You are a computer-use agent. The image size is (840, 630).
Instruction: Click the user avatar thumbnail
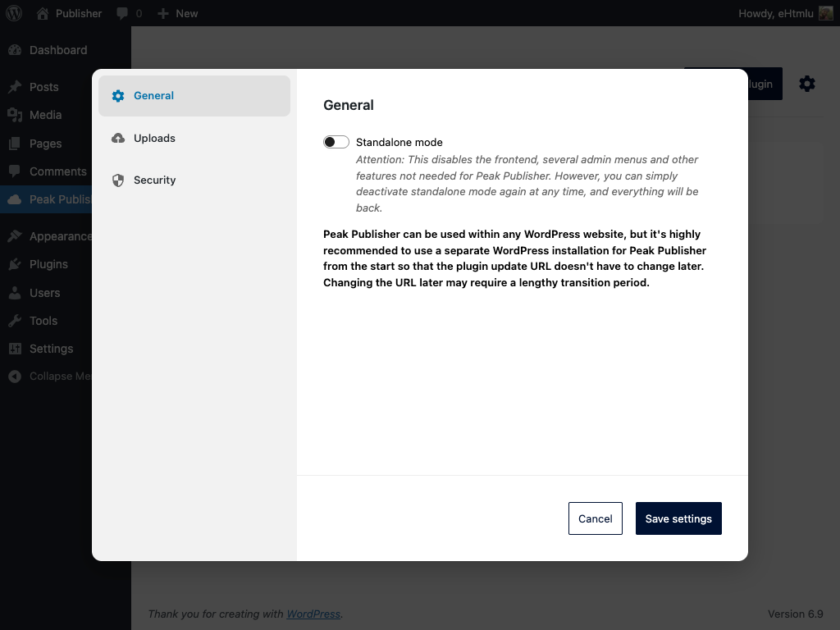(825, 13)
